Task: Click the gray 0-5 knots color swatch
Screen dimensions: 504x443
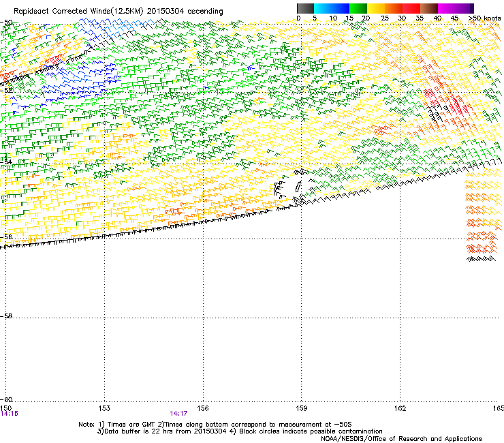Action: pos(305,8)
